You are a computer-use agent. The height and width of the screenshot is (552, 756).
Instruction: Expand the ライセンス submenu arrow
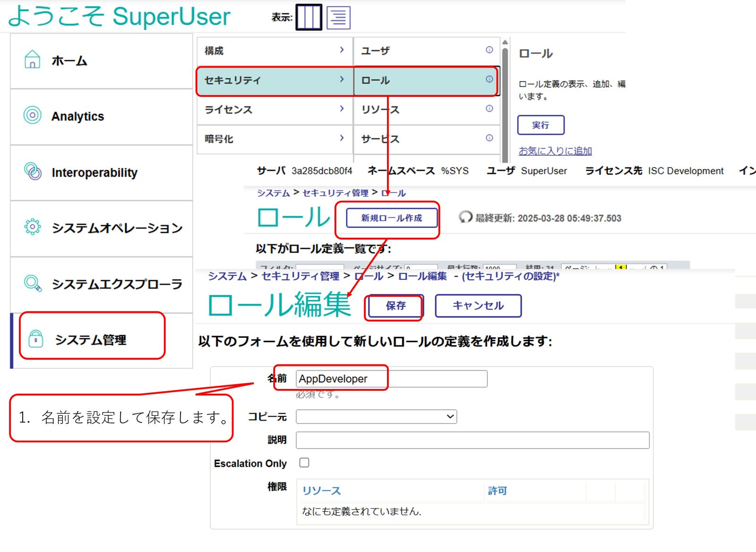click(x=342, y=109)
